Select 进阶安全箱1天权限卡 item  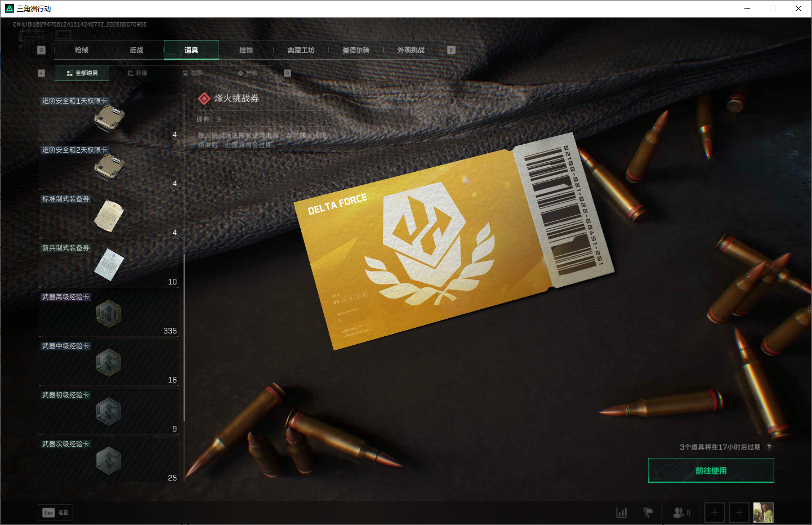(109, 117)
